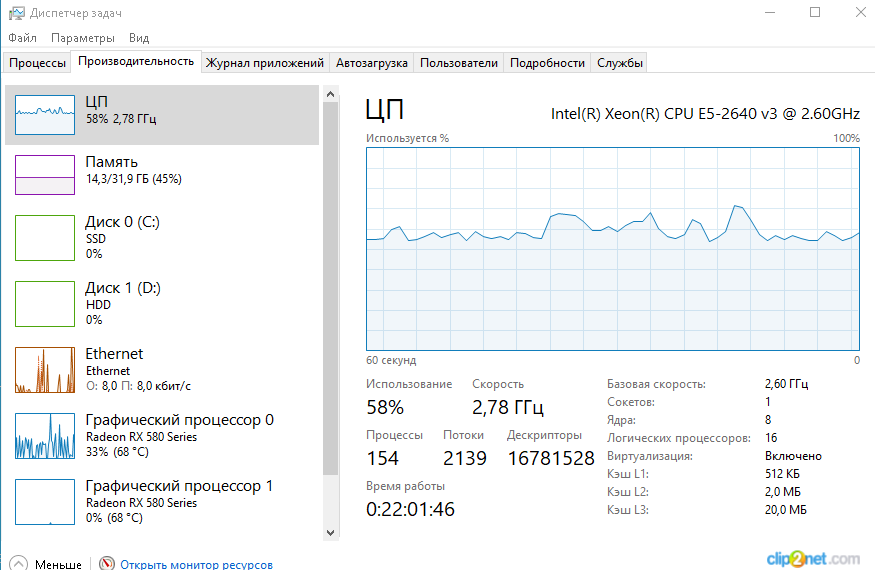This screenshot has height=570, width=875.
Task: Switch to the Автозагрузка tab
Action: click(371, 63)
